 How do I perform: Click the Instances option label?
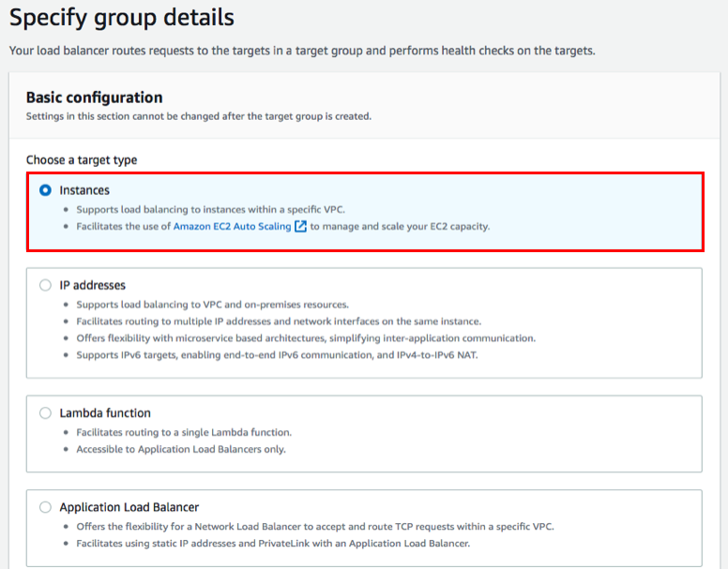tap(84, 190)
